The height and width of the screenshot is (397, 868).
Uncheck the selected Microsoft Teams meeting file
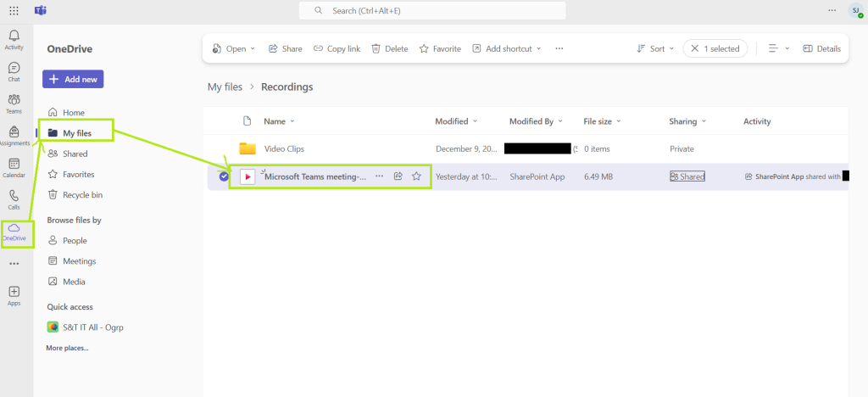(x=224, y=176)
